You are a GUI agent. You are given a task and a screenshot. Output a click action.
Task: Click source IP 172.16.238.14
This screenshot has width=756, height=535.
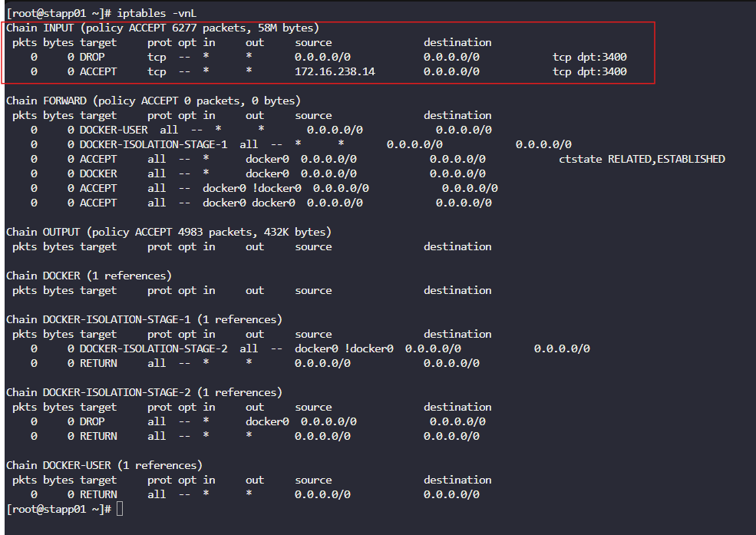(x=335, y=71)
